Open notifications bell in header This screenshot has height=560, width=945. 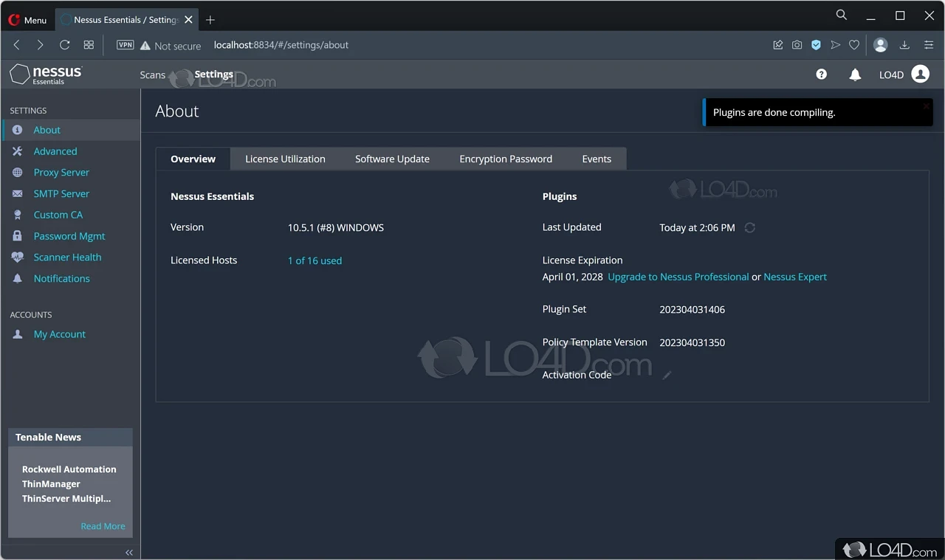(x=855, y=75)
